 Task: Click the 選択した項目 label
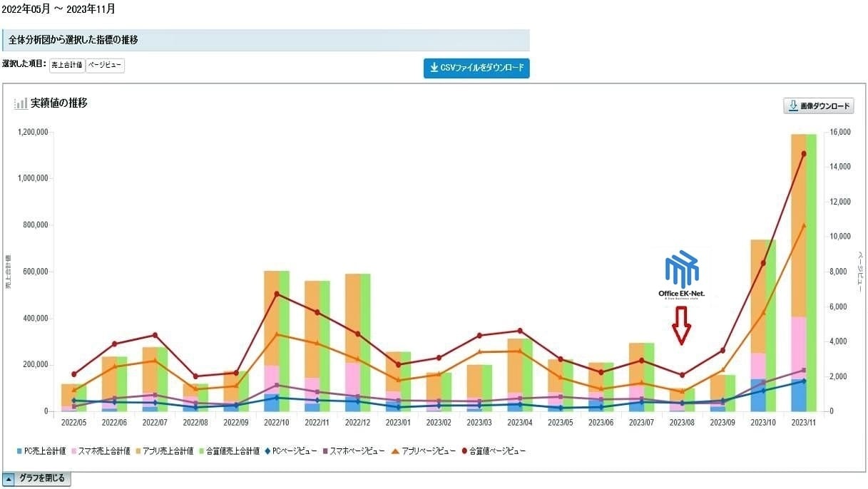pos(24,64)
